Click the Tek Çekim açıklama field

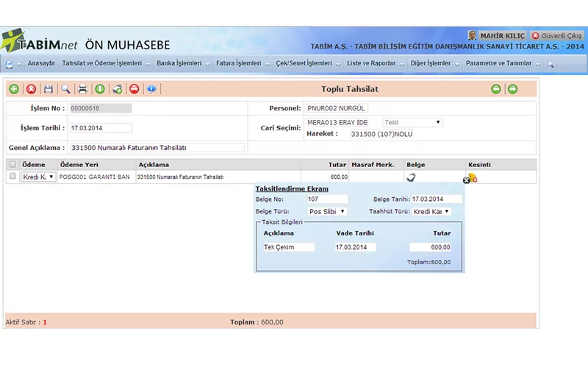[x=289, y=247]
